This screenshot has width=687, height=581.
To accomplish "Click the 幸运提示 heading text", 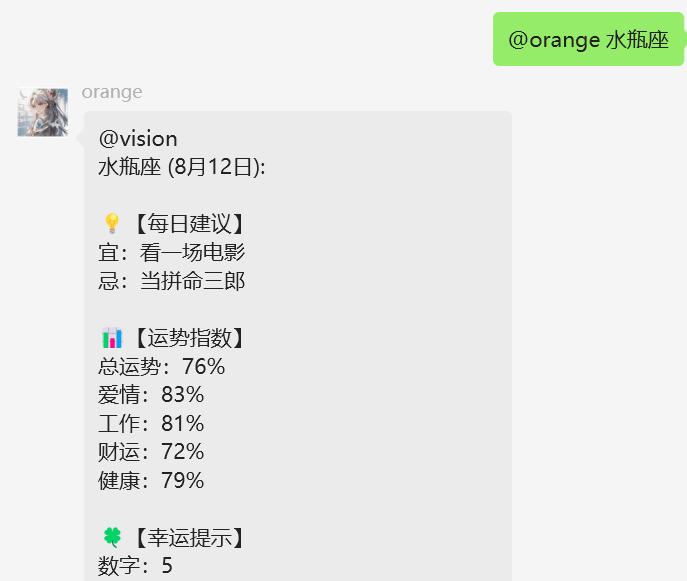I will point(189,537).
